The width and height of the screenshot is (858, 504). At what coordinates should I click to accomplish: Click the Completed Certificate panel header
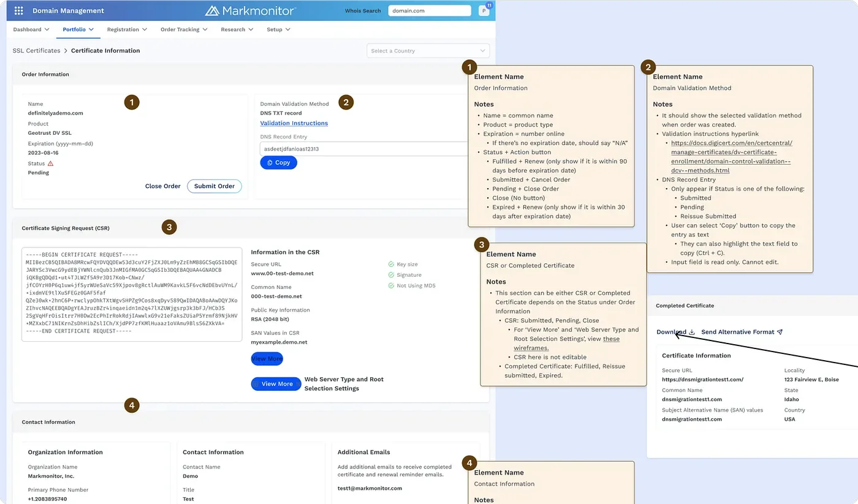click(x=685, y=306)
